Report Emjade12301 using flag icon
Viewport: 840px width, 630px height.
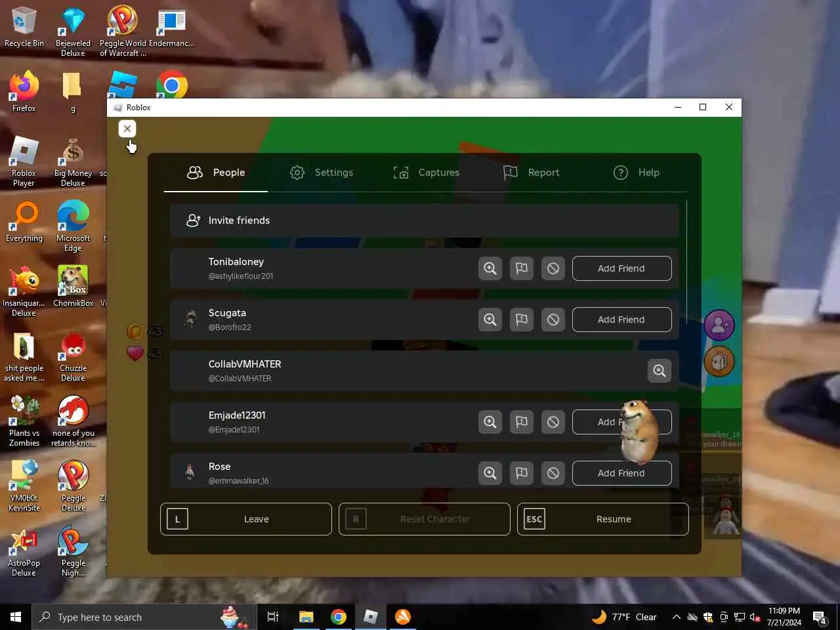(522, 422)
